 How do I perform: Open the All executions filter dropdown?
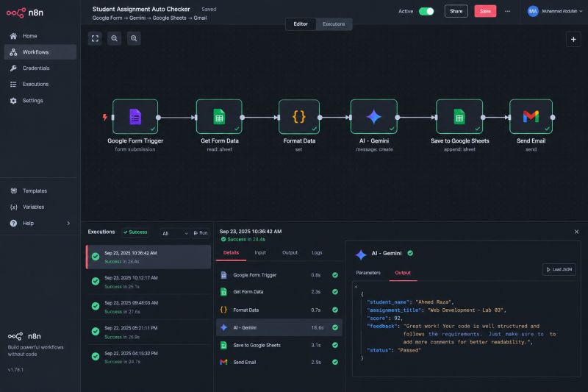pos(175,233)
